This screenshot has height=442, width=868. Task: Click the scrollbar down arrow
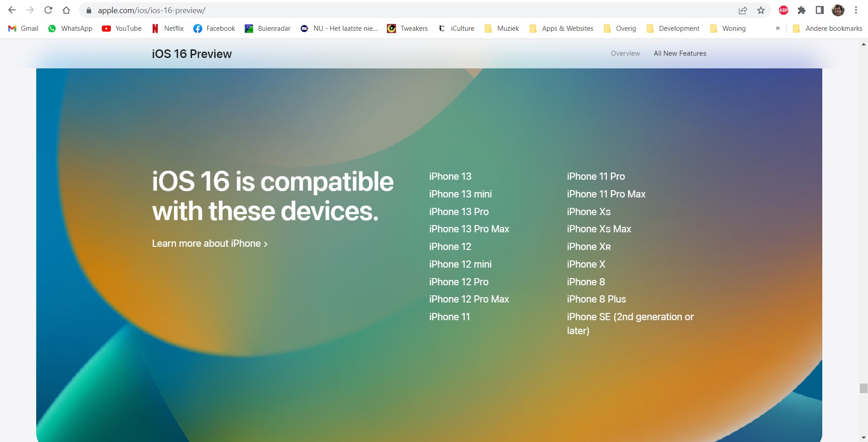click(x=863, y=438)
